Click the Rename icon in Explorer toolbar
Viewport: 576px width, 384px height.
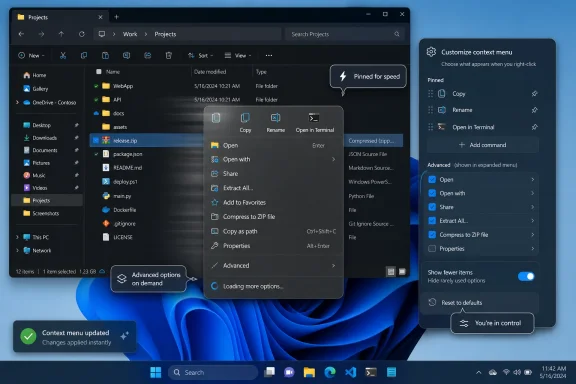(126, 55)
